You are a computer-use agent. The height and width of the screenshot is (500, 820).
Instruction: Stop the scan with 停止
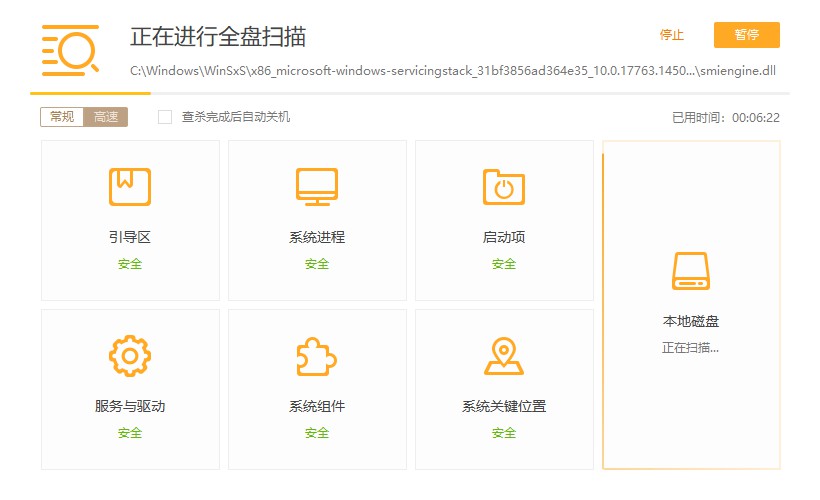click(x=671, y=35)
